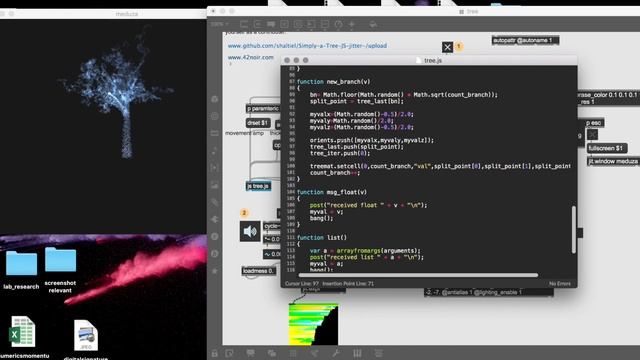The height and width of the screenshot is (360, 640).
Task: Open the format paint bucket palette
Action: point(373,24)
